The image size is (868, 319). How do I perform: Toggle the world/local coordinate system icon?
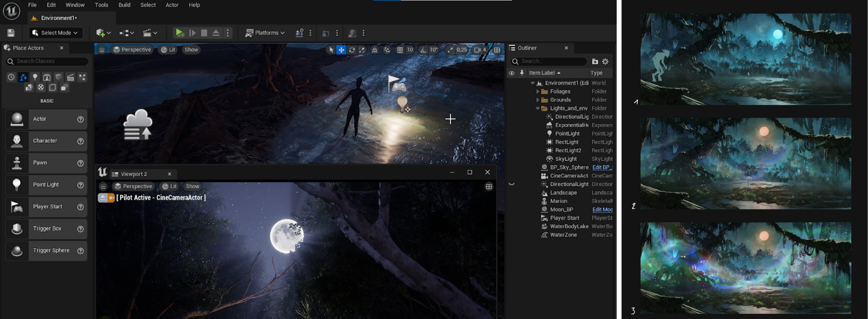(375, 50)
